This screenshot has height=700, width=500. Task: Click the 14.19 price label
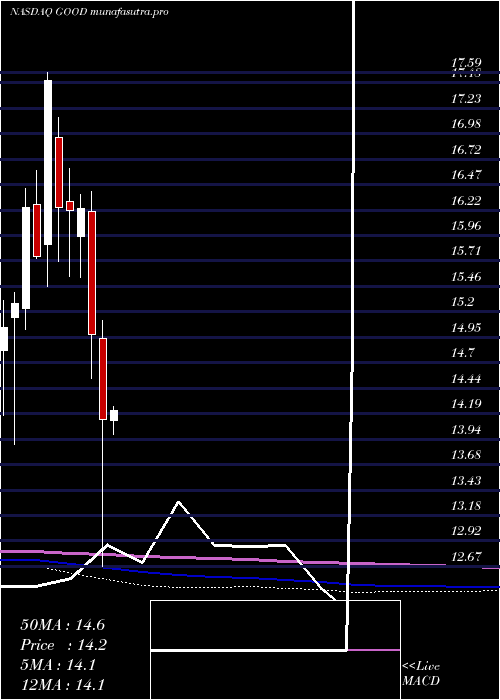(x=466, y=404)
